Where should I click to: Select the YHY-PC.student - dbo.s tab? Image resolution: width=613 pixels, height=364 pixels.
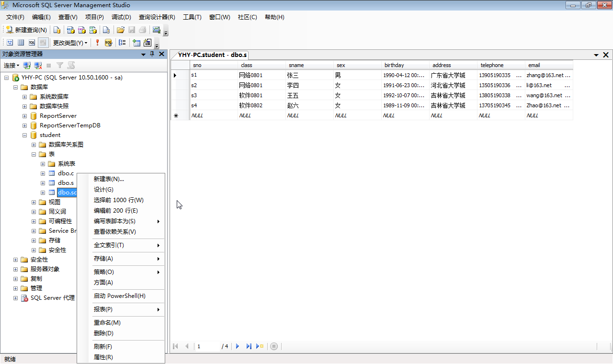(x=212, y=55)
